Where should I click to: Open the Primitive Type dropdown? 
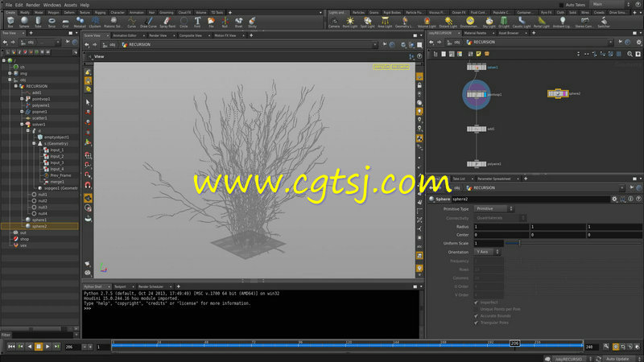[x=493, y=209]
